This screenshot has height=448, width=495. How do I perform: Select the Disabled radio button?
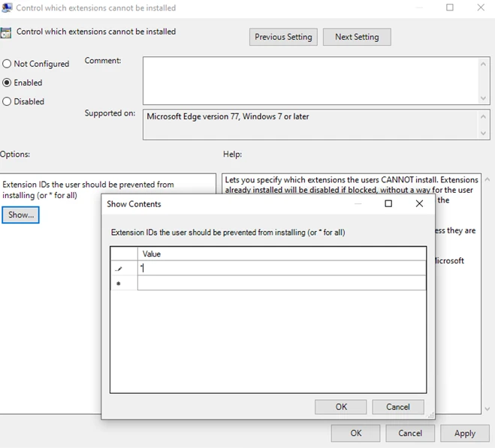(x=7, y=101)
